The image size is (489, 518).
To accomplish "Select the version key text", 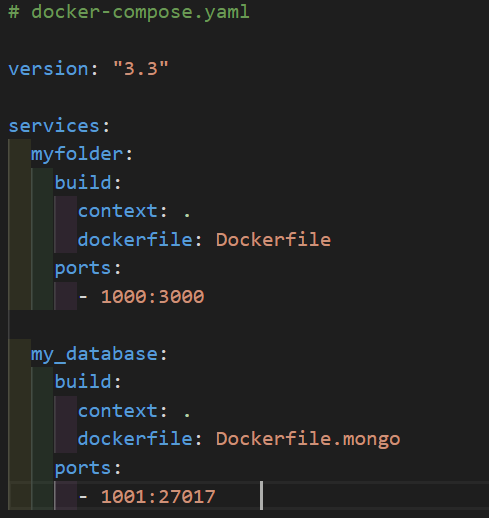I will pos(48,69).
